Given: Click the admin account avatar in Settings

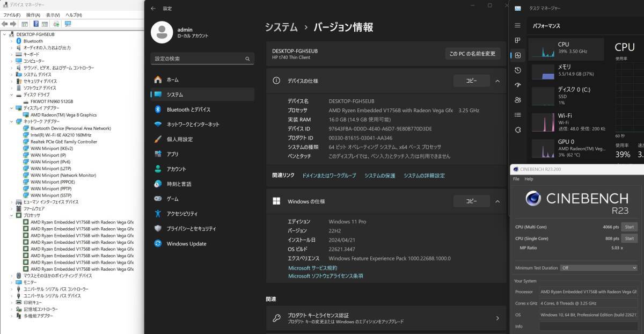Looking at the screenshot, I should pyautogui.click(x=162, y=32).
